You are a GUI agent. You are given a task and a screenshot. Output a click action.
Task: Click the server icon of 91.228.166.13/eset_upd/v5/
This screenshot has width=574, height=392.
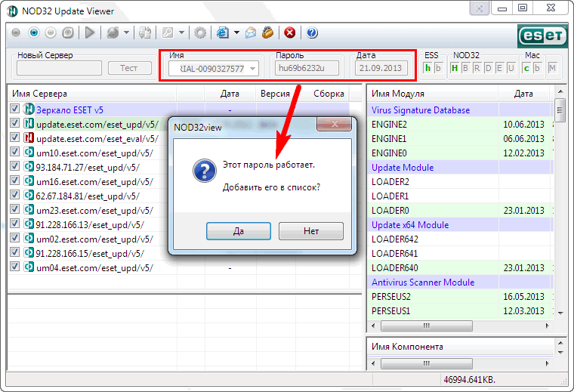coord(29,224)
